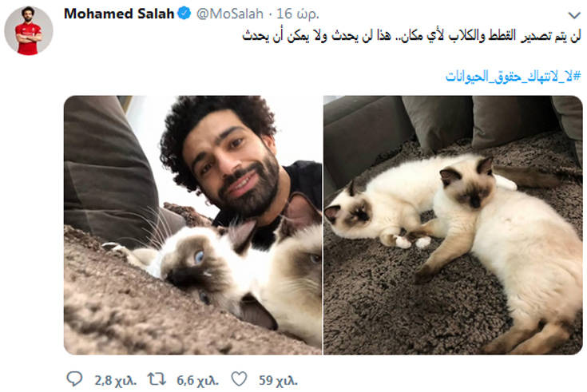Screen dimensions: 587x392
Task: Open the 16 ώρ. timestamp permalink
Action: point(298,14)
